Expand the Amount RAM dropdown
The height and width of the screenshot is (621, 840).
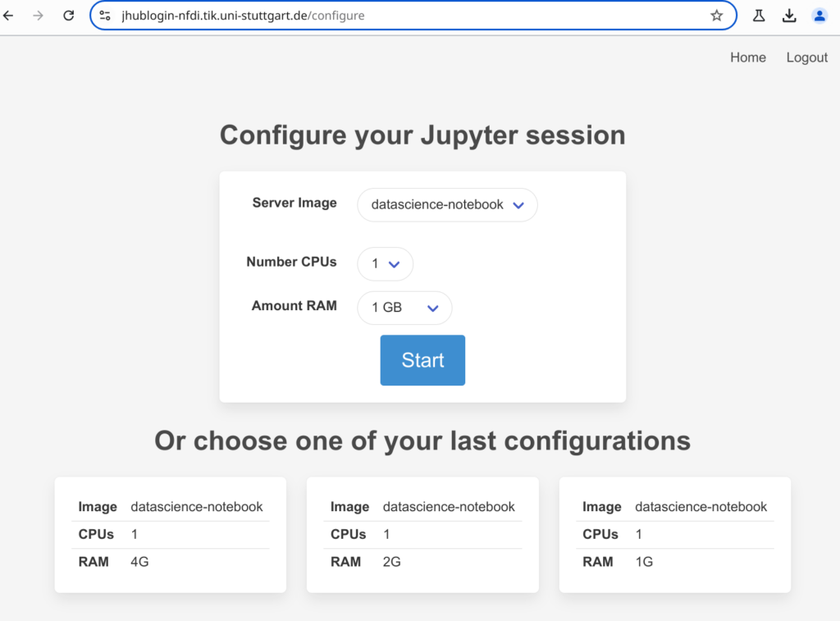[404, 308]
